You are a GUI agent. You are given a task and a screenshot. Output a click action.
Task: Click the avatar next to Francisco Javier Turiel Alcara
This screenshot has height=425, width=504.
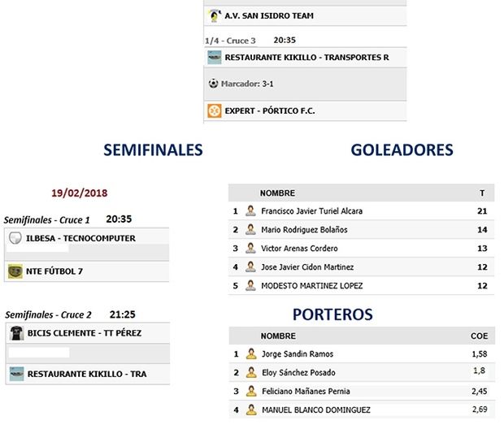coord(251,211)
